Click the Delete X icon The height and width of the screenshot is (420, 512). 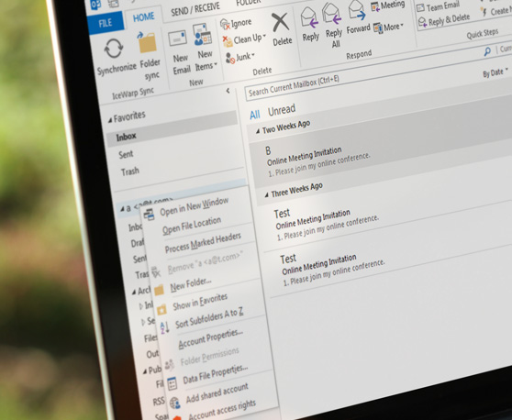click(280, 23)
